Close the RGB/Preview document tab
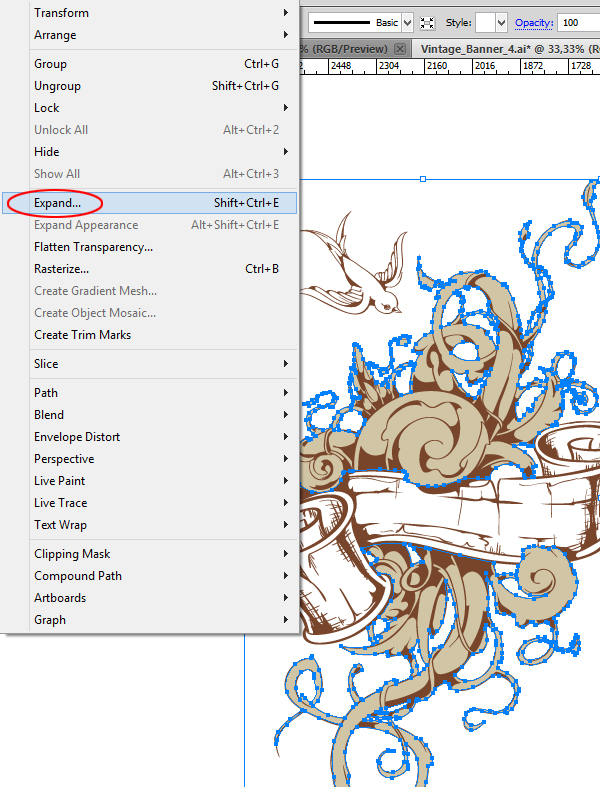This screenshot has width=600, height=787. point(400,49)
